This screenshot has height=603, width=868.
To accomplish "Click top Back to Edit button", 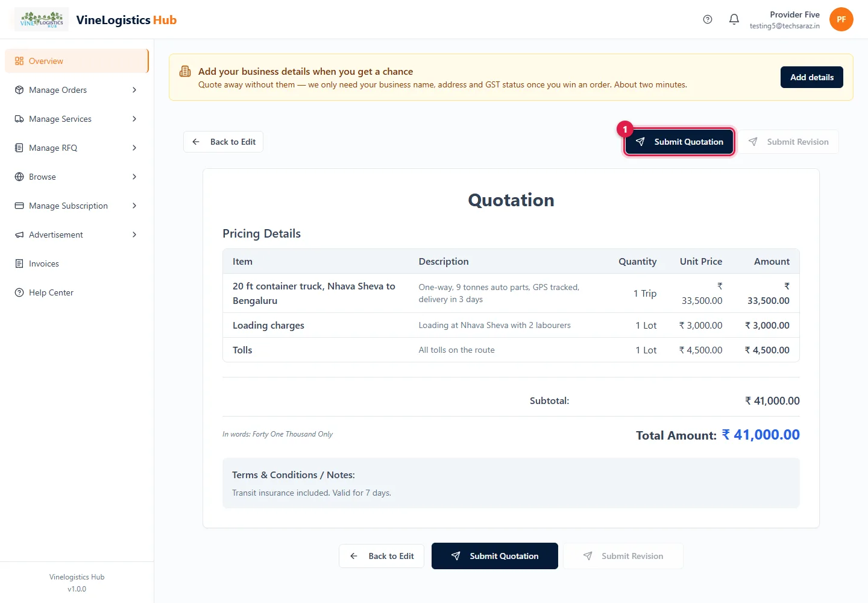I will 223,142.
